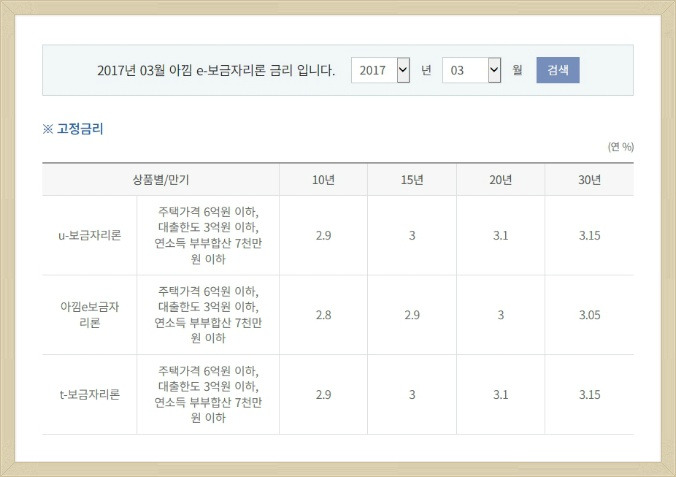Viewport: 676px width, 477px height.
Task: Select the 10년 column header
Action: [x=323, y=179]
